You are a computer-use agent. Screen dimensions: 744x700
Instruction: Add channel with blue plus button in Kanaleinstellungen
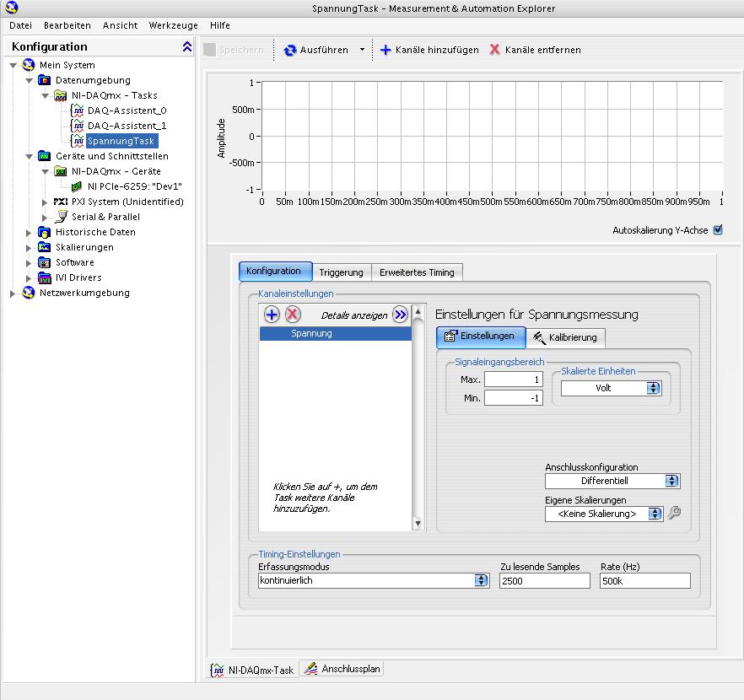pos(272,315)
